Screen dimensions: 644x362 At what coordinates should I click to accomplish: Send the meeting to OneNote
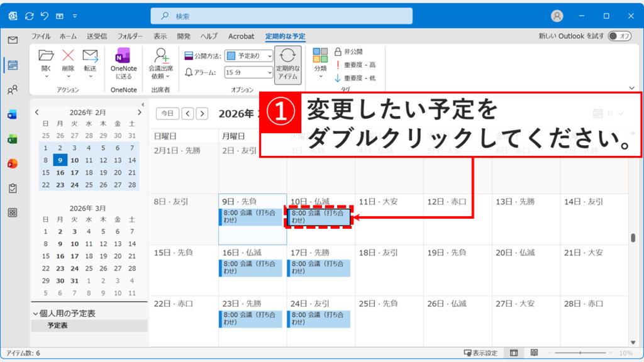tap(123, 62)
